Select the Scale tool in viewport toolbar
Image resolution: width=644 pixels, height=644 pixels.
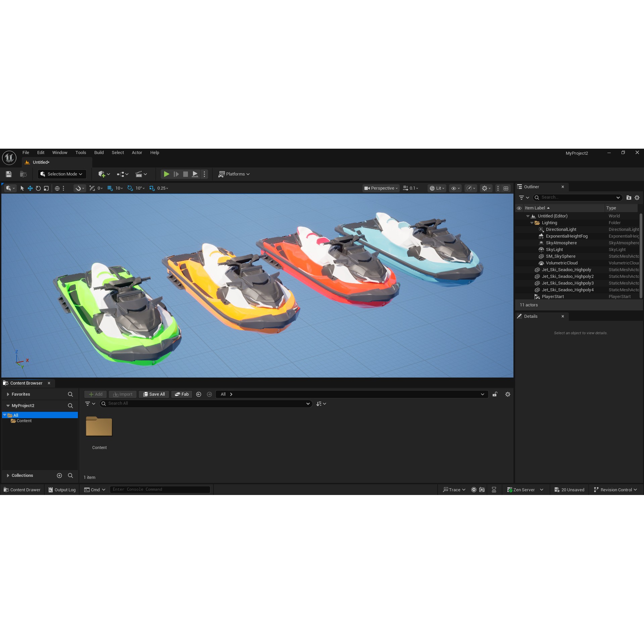click(46, 188)
